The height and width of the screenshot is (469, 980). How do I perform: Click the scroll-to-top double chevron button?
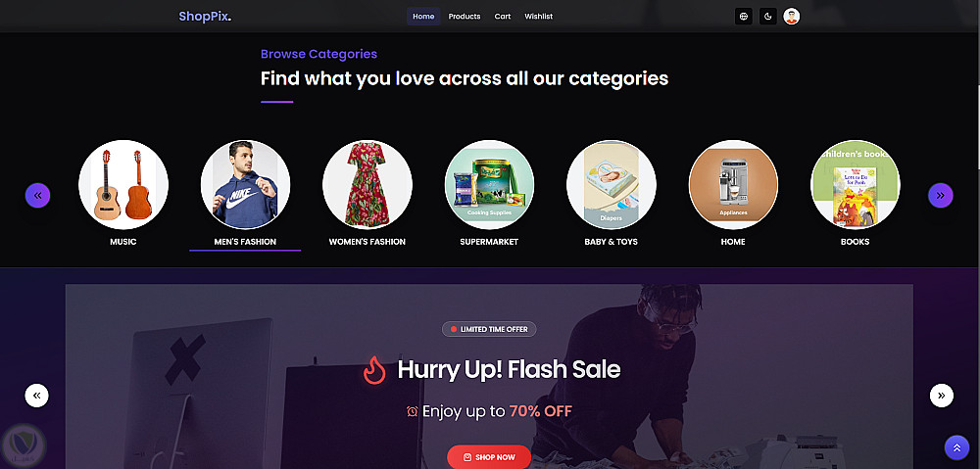(956, 447)
